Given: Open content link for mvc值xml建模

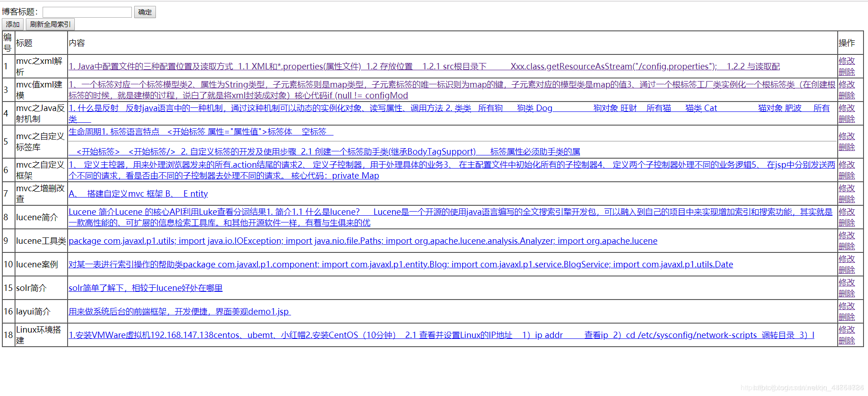Looking at the screenshot, I should (452, 90).
